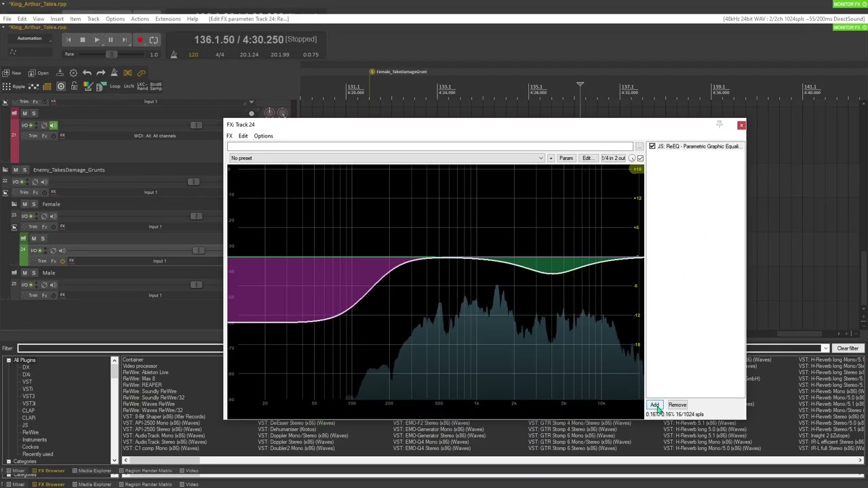
Task: Click the envelope points toolbar icon
Action: click(x=33, y=86)
